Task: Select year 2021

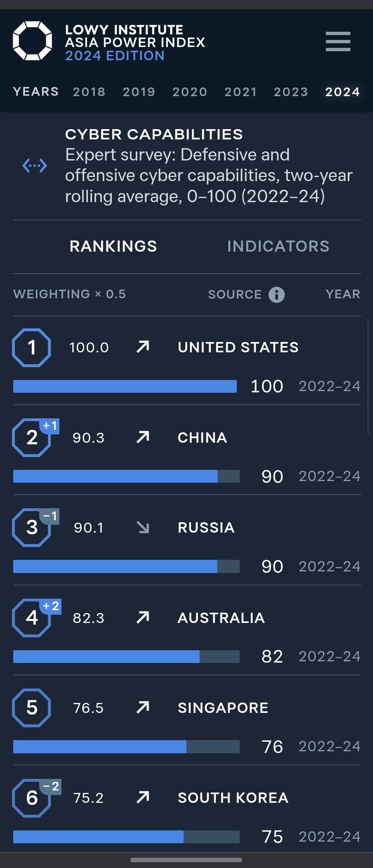Action: [x=241, y=92]
